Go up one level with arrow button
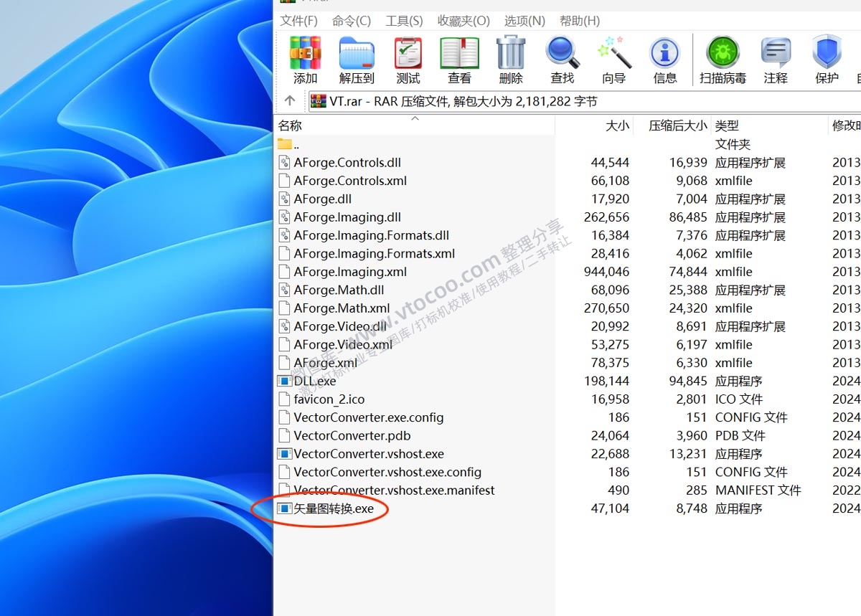The height and width of the screenshot is (616, 861). (x=290, y=101)
